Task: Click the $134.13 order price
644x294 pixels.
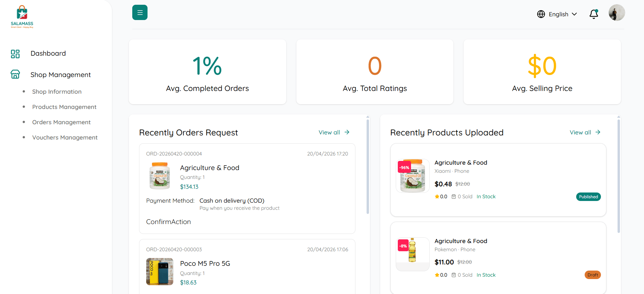Action: [x=189, y=187]
